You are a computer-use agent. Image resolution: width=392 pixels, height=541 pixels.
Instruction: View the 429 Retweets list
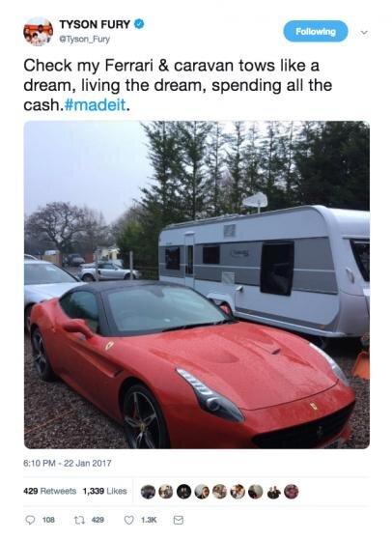[x=50, y=491]
